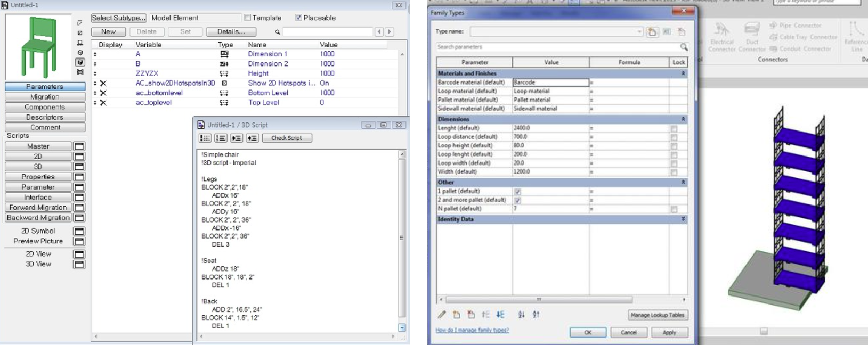Viewport: 868px width, 345px height.
Task: Open the 'How do I manage family types?' link
Action: [x=472, y=331]
